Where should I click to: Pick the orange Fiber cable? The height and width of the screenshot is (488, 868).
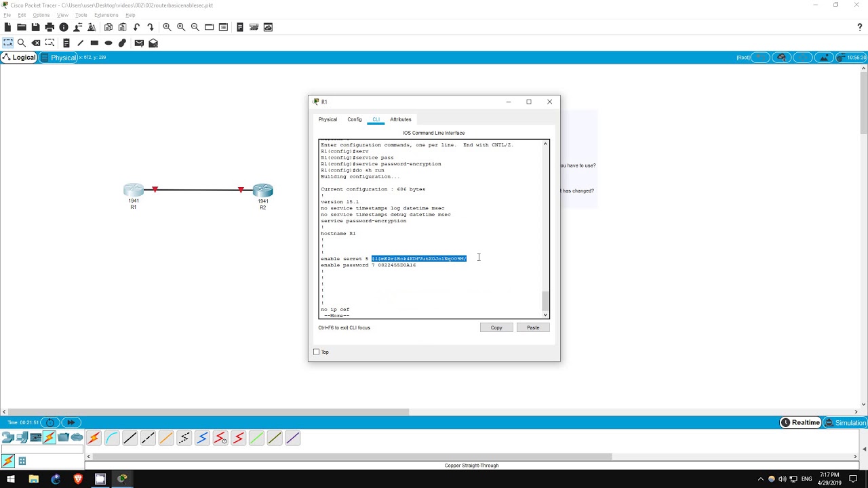coord(166,439)
